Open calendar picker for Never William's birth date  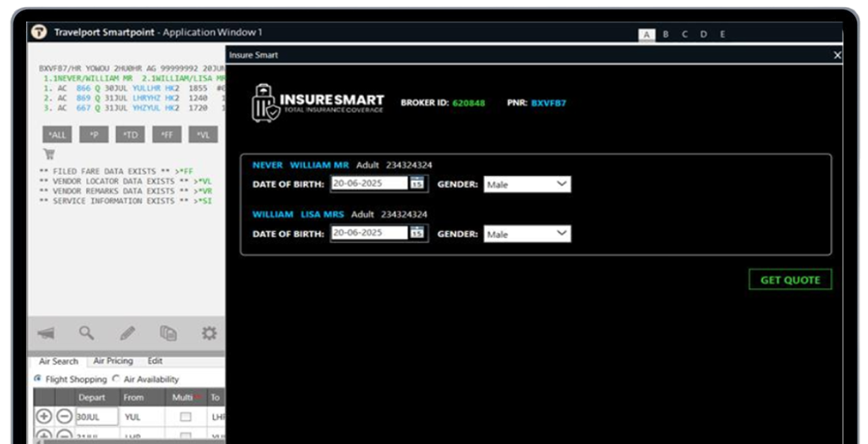click(x=417, y=183)
